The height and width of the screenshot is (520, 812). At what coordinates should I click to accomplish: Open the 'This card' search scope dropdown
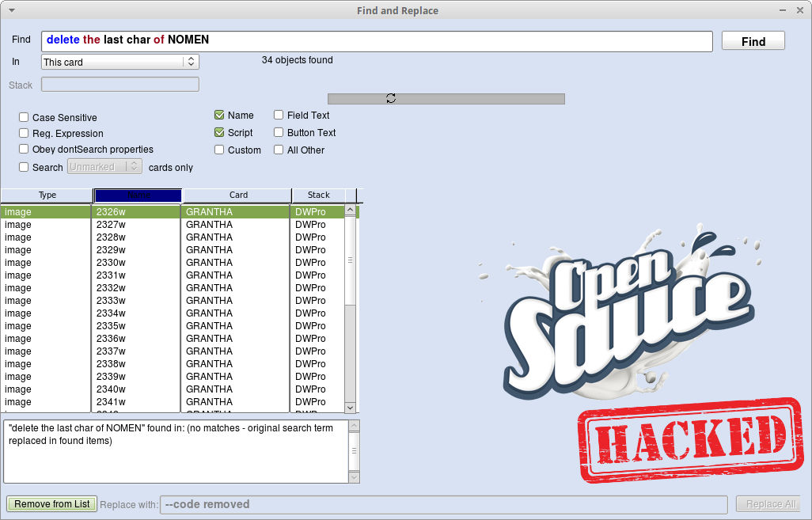coord(120,62)
